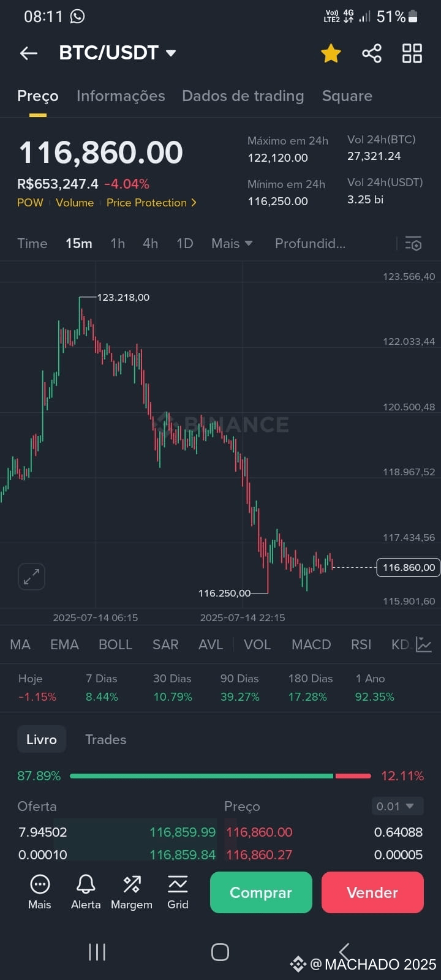Viewport: 441px width, 980px height.
Task: Open the grid layout icon at top
Action: click(x=412, y=53)
